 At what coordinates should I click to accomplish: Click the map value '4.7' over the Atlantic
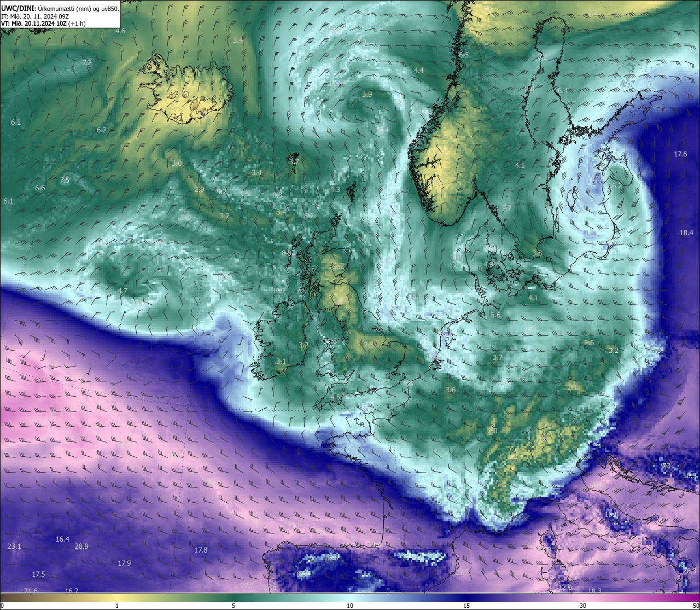point(122,291)
